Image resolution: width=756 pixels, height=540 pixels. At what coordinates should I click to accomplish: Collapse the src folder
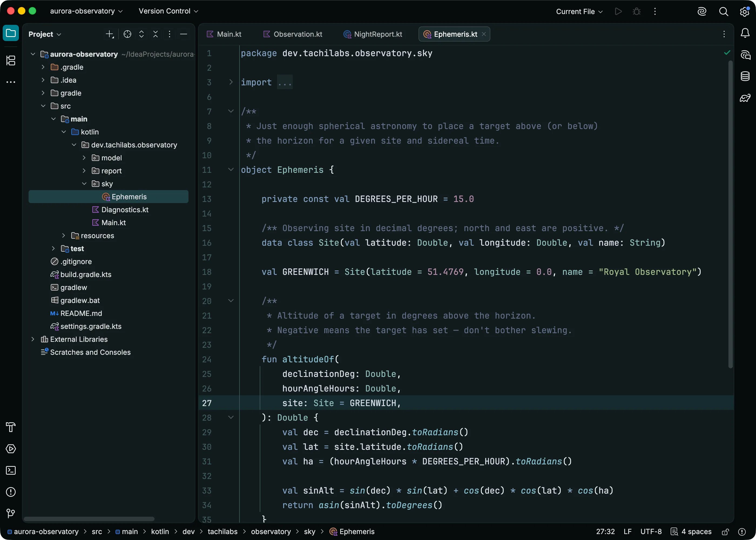click(x=43, y=106)
